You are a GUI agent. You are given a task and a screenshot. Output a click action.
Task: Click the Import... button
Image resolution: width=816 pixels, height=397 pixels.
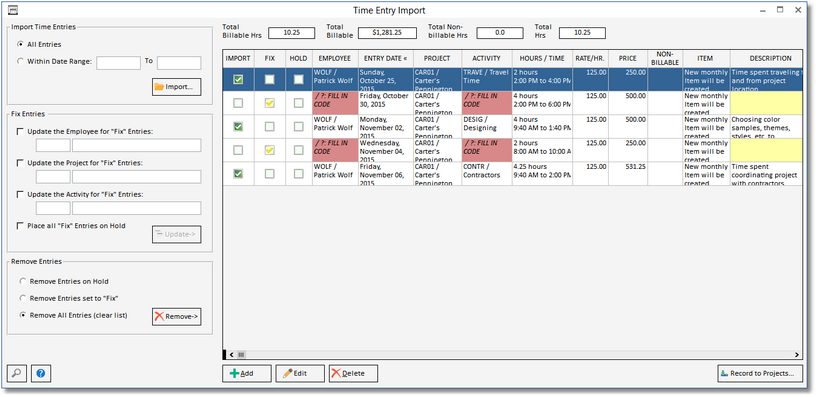176,87
